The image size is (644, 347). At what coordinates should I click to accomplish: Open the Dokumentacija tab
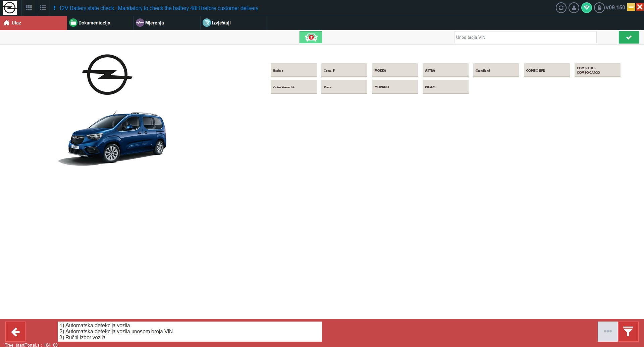(100, 23)
